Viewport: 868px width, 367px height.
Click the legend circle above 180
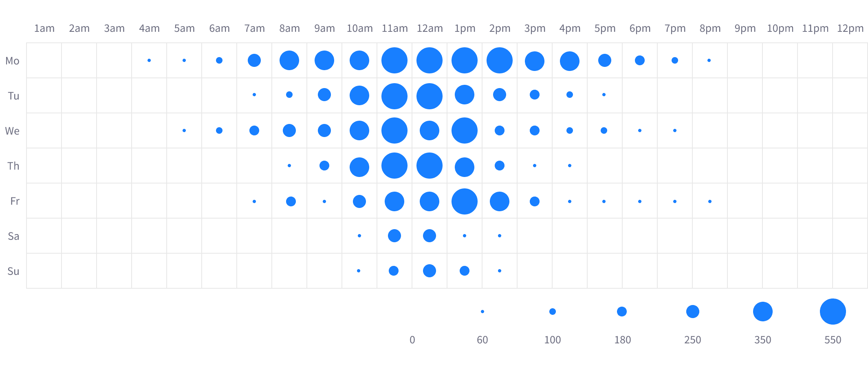click(x=621, y=312)
